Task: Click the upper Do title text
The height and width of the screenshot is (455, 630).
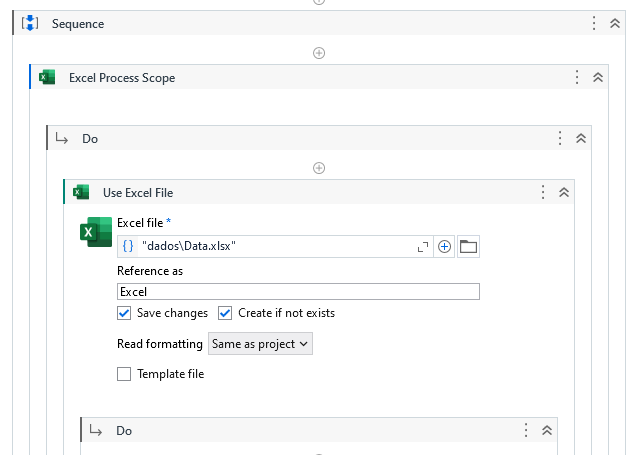Action: click(90, 139)
